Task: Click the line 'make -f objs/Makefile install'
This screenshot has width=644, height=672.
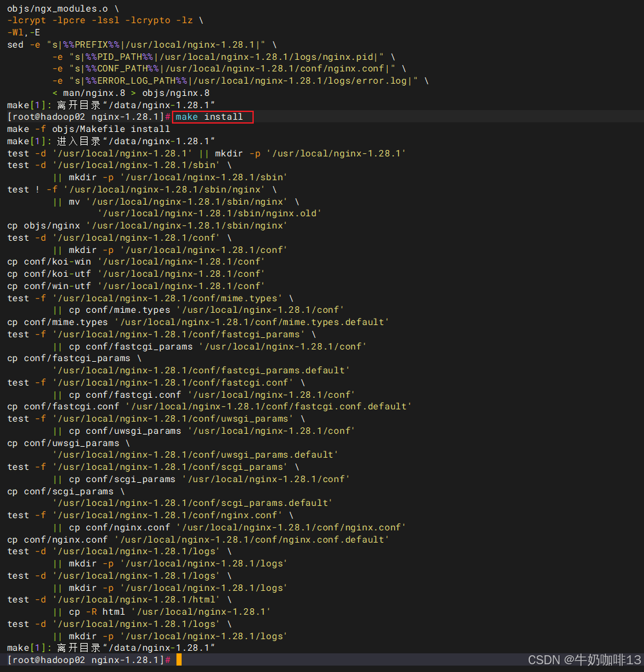Action: (88, 129)
